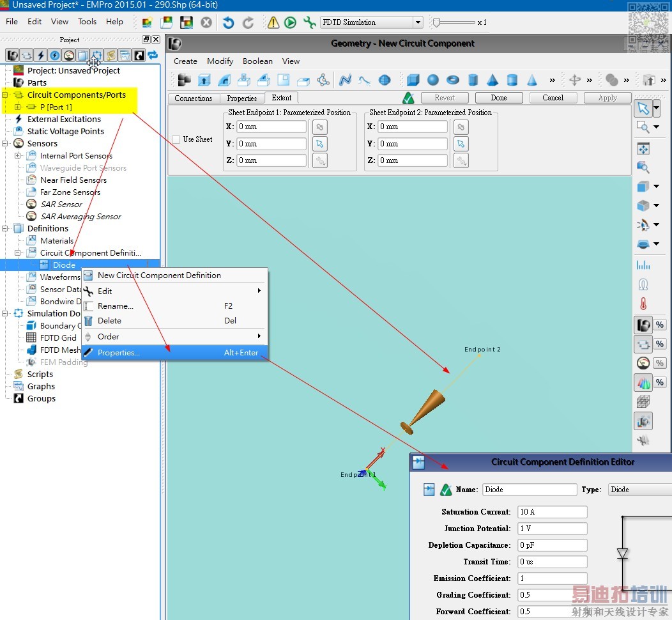
Task: Open the FDTD Simulation dropdown
Action: click(x=418, y=22)
